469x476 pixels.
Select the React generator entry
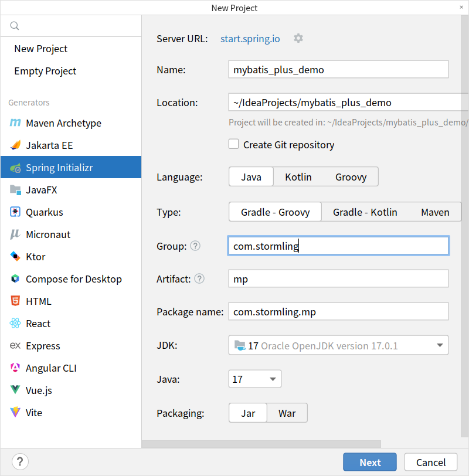[x=71, y=324]
